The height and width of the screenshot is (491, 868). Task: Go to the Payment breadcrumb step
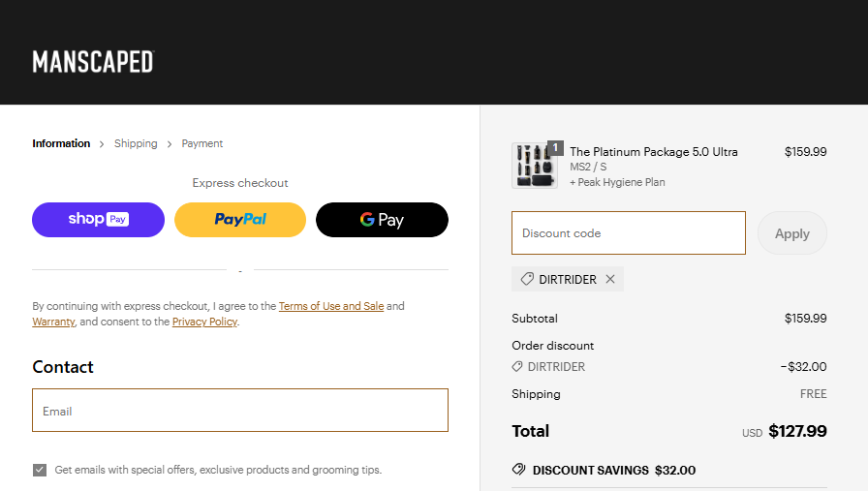tap(202, 143)
